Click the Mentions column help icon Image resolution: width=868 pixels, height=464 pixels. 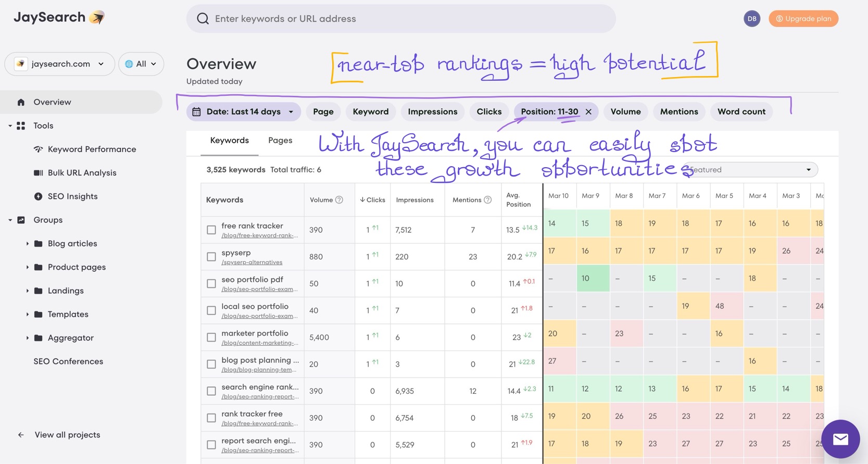click(487, 199)
